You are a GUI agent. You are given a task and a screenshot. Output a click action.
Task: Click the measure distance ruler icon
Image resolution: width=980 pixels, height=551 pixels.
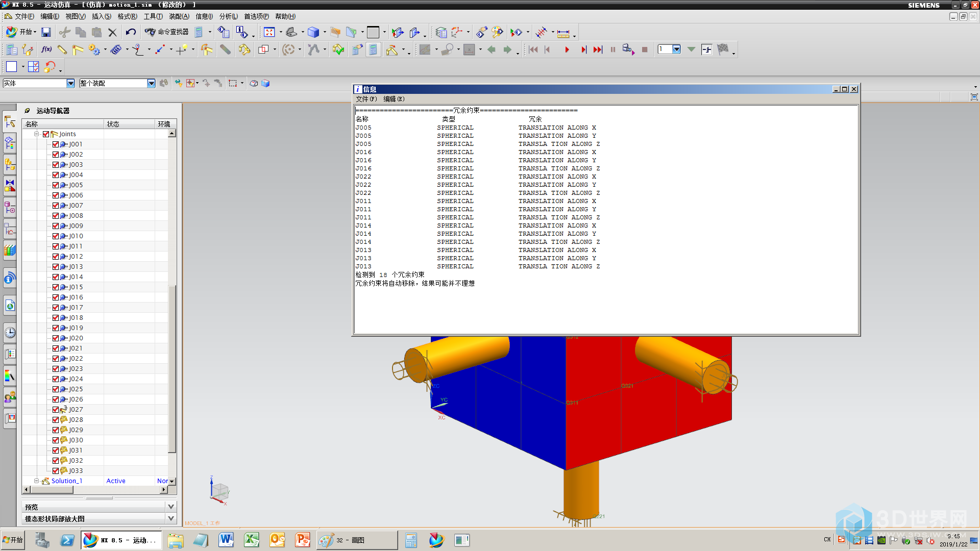tap(563, 33)
